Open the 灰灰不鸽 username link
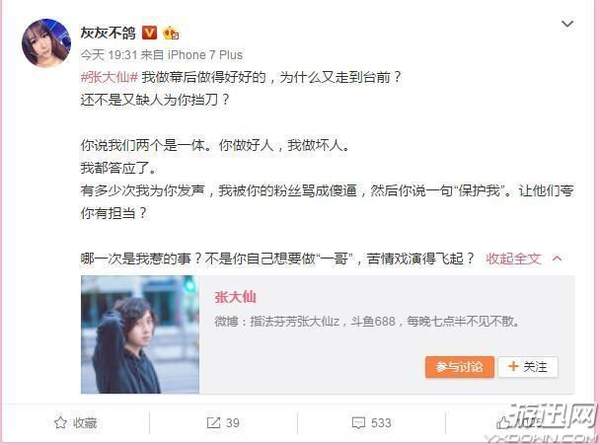Viewport: 600px width, 445px height. click(108, 33)
